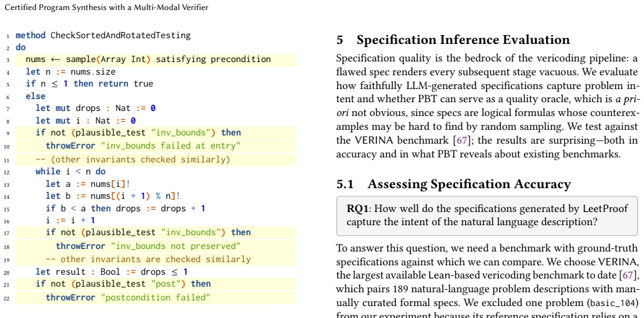Click the code 'plausible_test "post"' on line 21
The height and width of the screenshot is (318, 644).
(128, 284)
